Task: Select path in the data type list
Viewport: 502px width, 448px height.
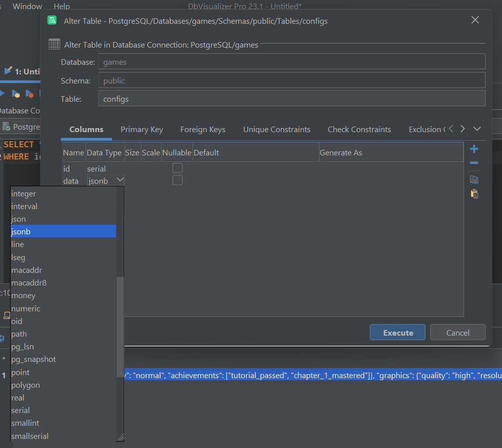Action: pyautogui.click(x=63, y=334)
